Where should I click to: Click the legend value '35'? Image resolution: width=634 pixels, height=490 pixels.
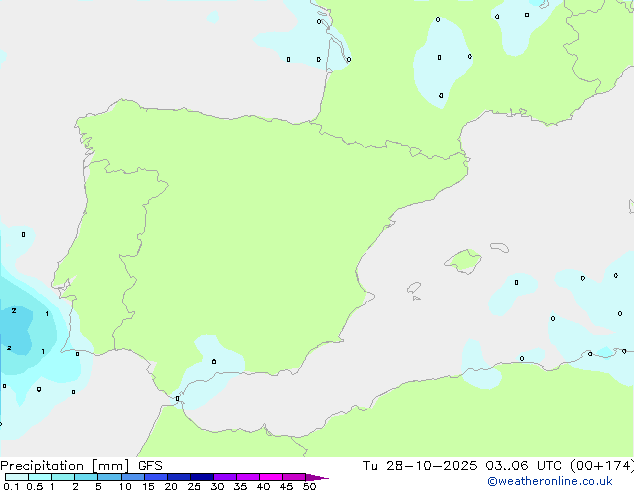tap(240, 486)
